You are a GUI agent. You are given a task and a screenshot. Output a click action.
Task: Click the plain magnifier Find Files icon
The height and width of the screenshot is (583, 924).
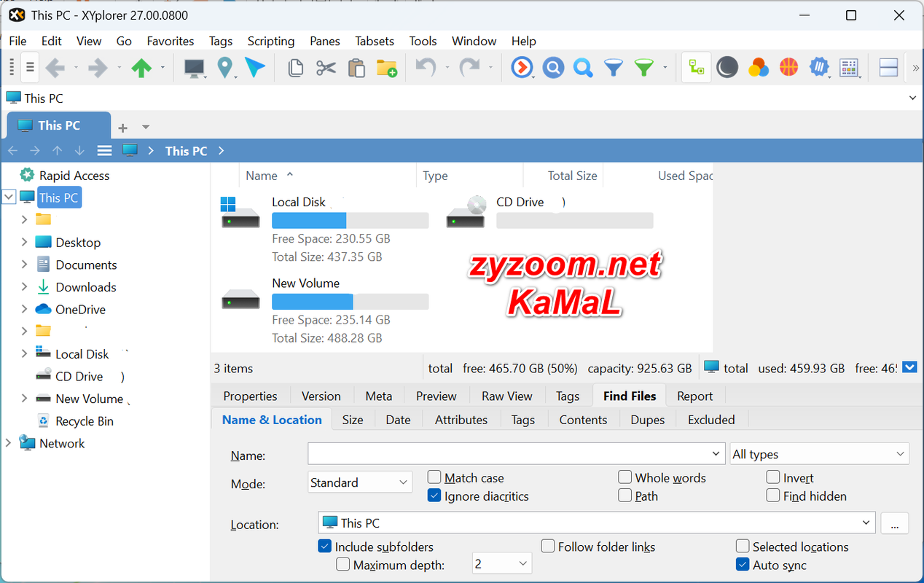[583, 69]
